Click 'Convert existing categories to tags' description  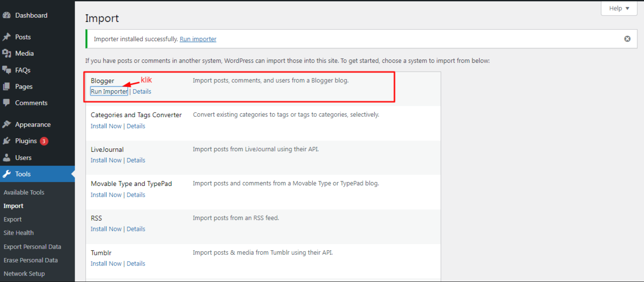coord(286,114)
